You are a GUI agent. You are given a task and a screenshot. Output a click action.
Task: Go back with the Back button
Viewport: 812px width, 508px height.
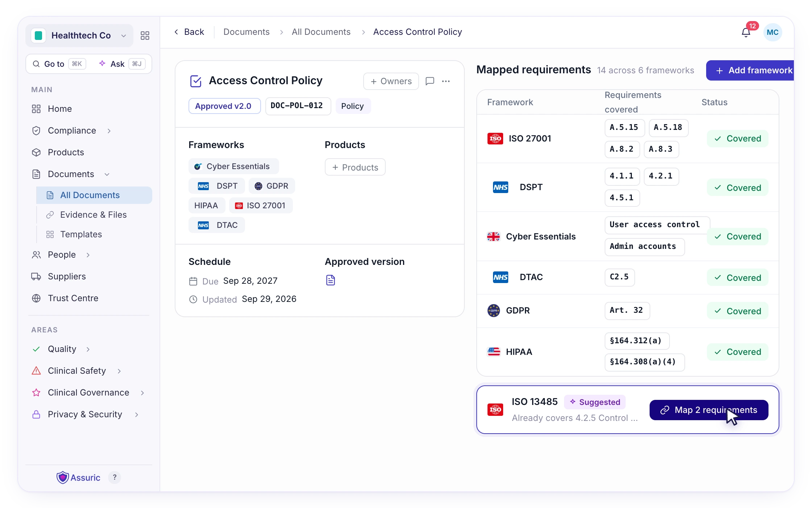pyautogui.click(x=189, y=32)
